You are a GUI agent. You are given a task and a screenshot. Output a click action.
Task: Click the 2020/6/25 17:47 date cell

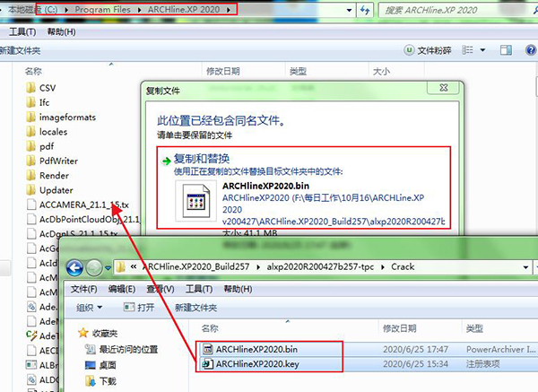coord(415,349)
